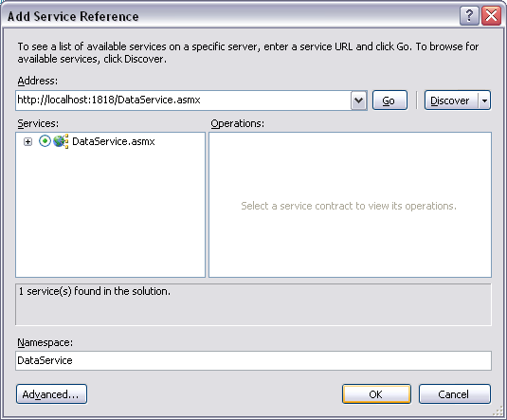Open the Discover button dropdown arrow
This screenshot has height=420, width=507.
pos(484,100)
